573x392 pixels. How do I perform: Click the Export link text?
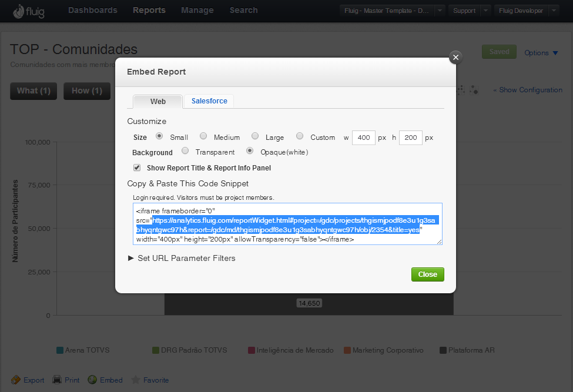34,380
